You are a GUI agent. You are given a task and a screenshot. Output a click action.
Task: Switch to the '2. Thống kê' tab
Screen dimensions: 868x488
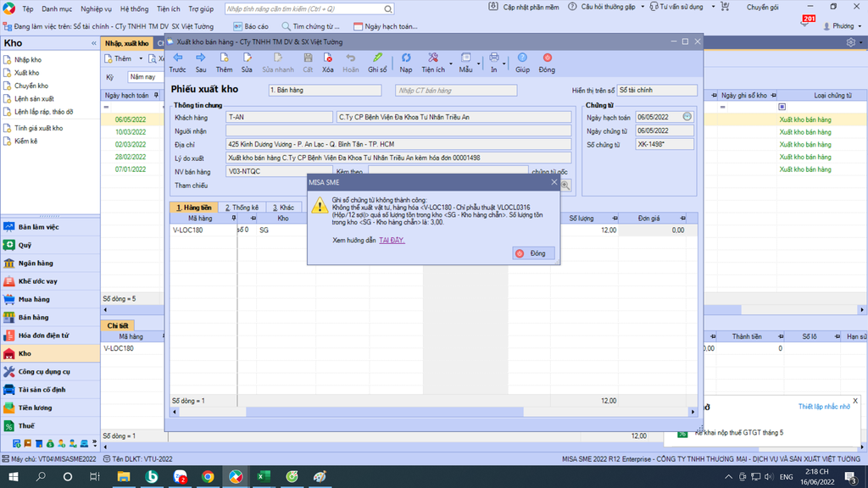[242, 208]
